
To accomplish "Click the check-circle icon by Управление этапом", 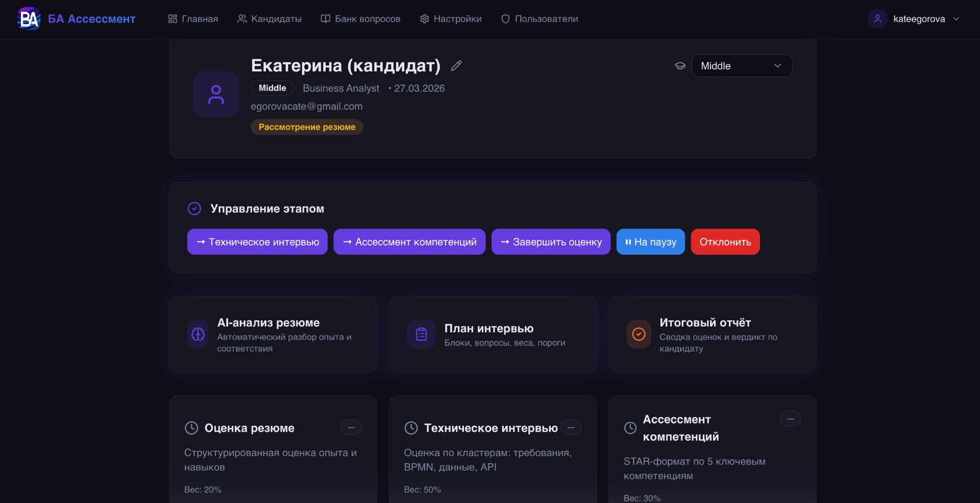I will point(194,209).
